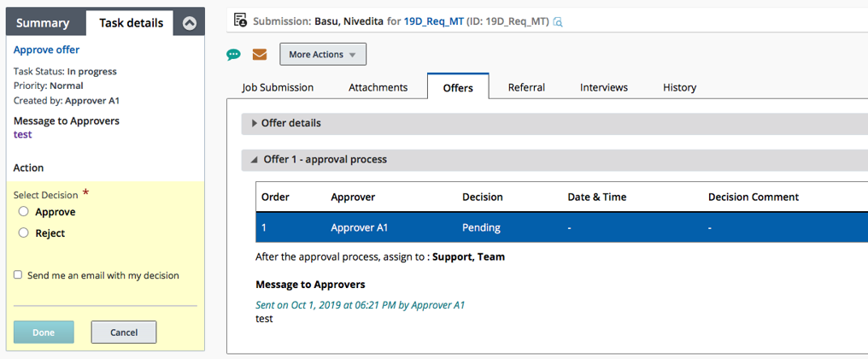
Task: Collapse the task panel with the chevron
Action: (190, 23)
